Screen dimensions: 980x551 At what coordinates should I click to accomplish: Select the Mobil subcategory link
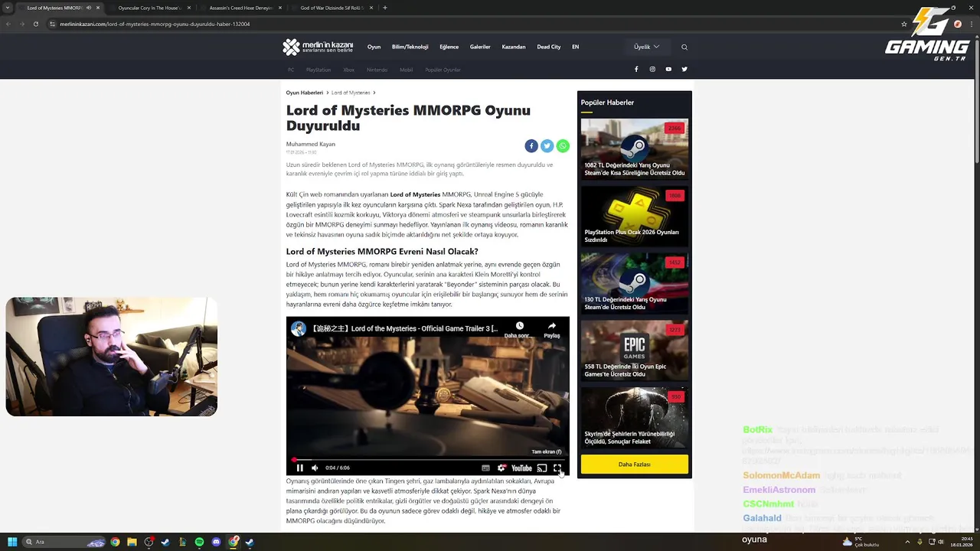406,70
